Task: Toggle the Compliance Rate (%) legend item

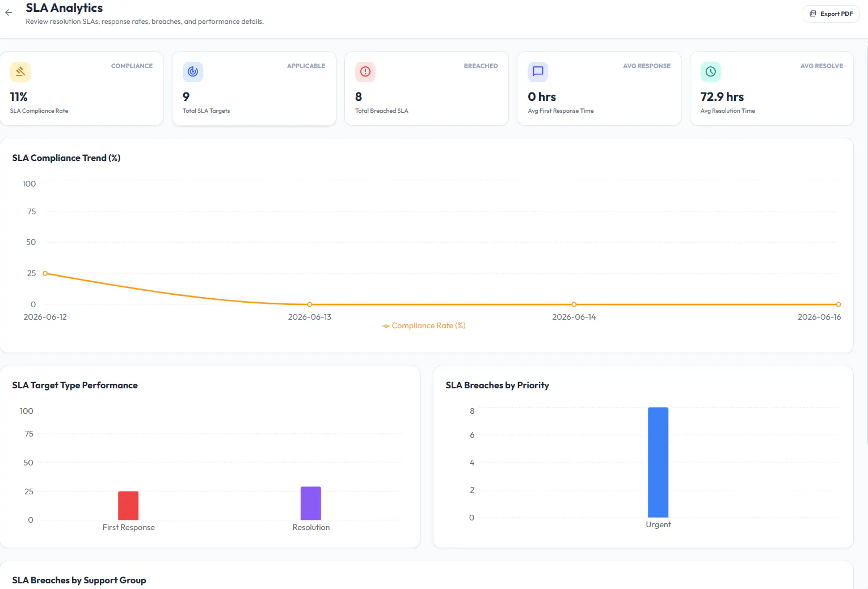Action: click(x=424, y=325)
